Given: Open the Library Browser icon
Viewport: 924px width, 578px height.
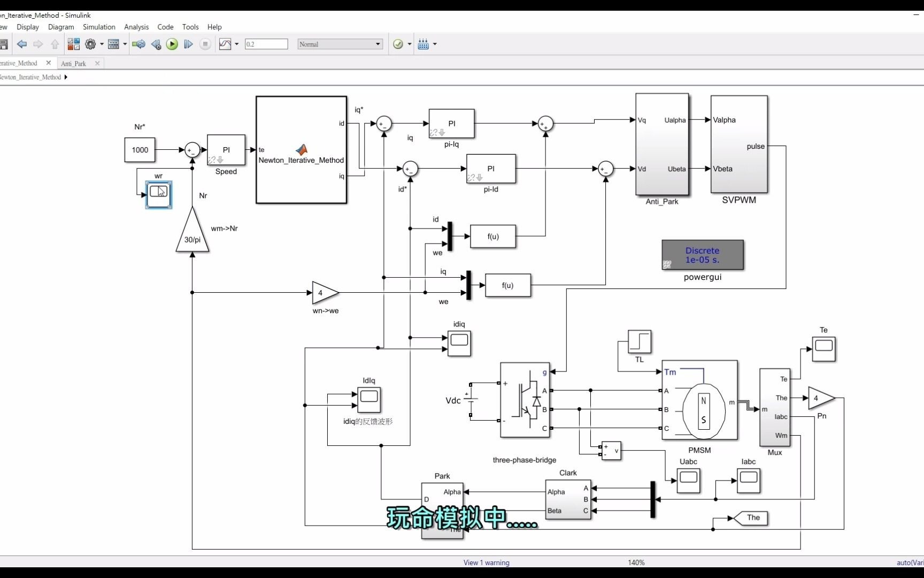Looking at the screenshot, I should (73, 44).
